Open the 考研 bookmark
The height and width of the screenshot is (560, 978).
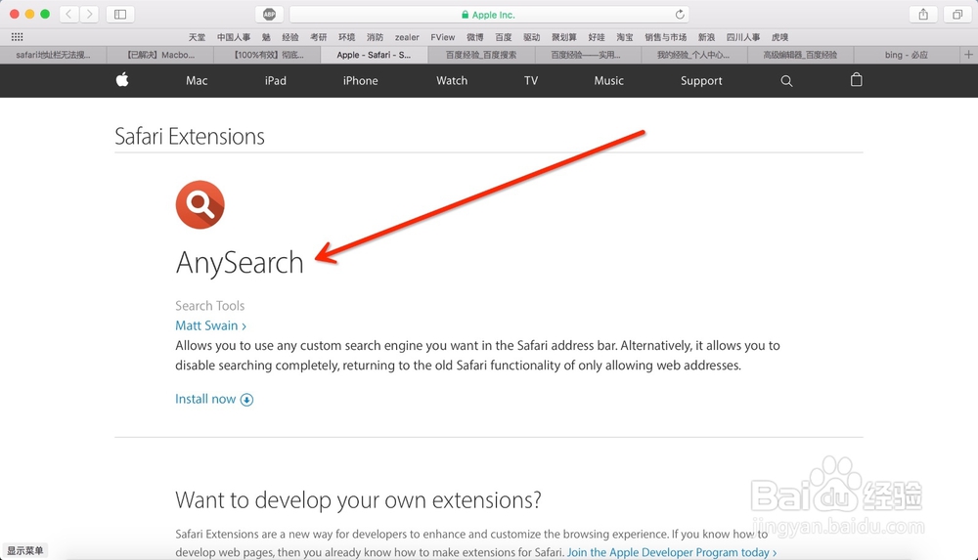[x=319, y=37]
